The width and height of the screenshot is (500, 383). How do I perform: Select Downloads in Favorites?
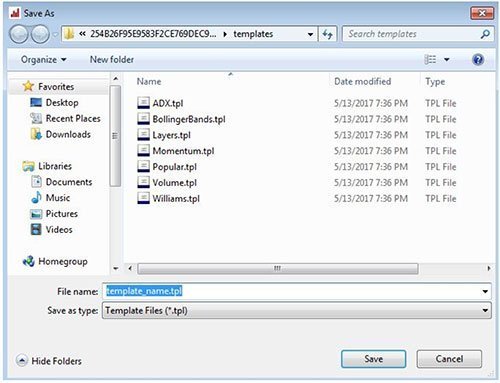click(68, 134)
